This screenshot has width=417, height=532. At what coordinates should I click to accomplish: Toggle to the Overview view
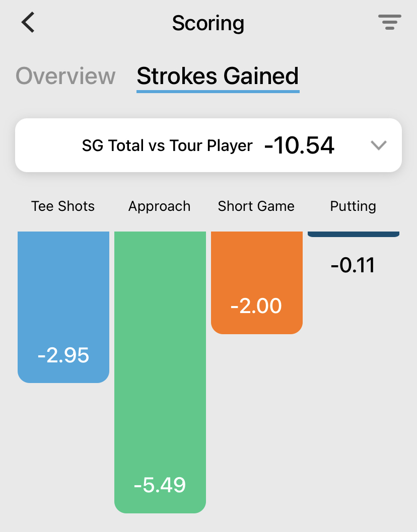(65, 76)
